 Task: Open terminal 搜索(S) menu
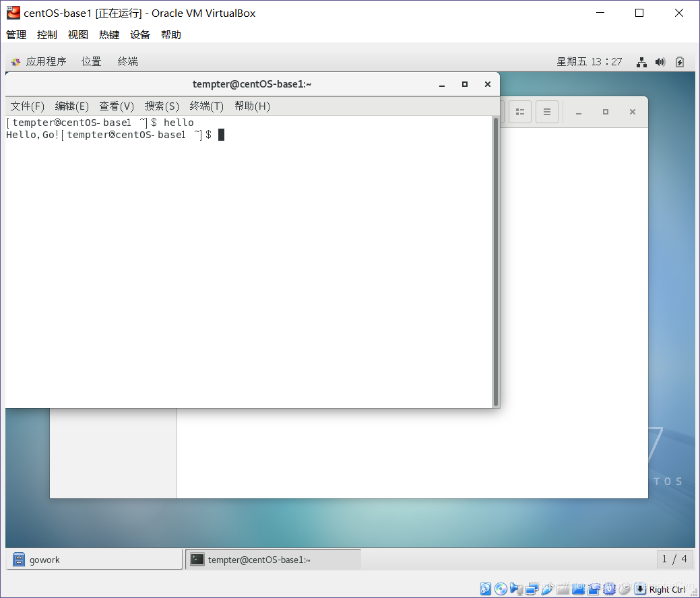[x=162, y=106]
